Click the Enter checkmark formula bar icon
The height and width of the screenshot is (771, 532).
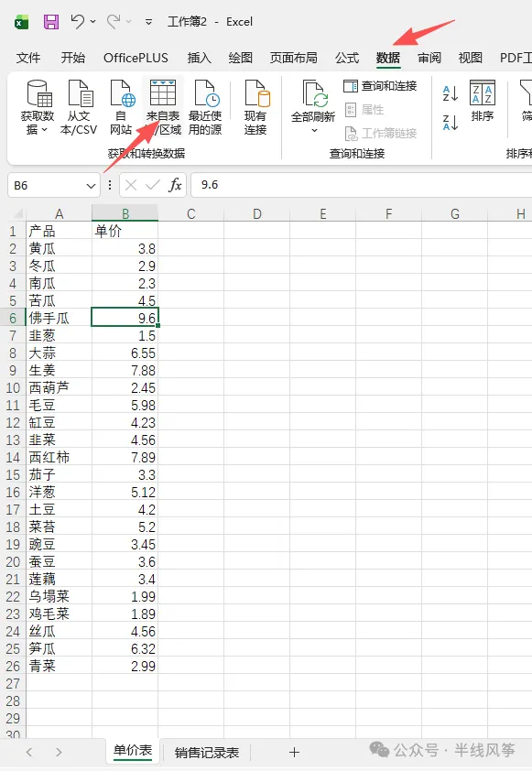[152, 185]
